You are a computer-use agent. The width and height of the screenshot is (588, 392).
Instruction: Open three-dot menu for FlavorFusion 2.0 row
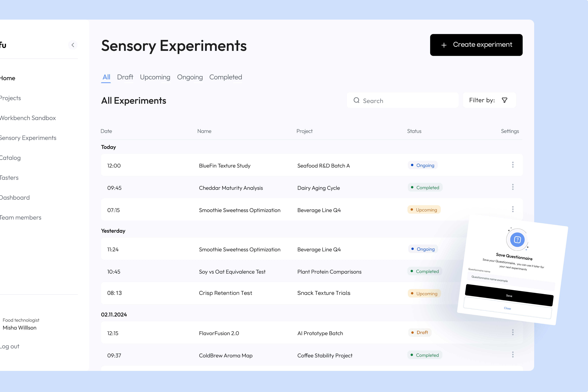[513, 332]
